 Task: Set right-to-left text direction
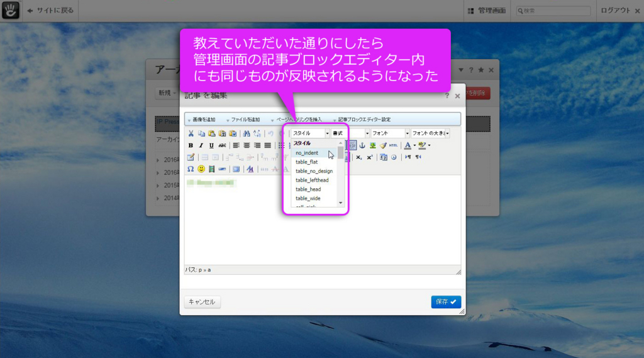click(418, 157)
